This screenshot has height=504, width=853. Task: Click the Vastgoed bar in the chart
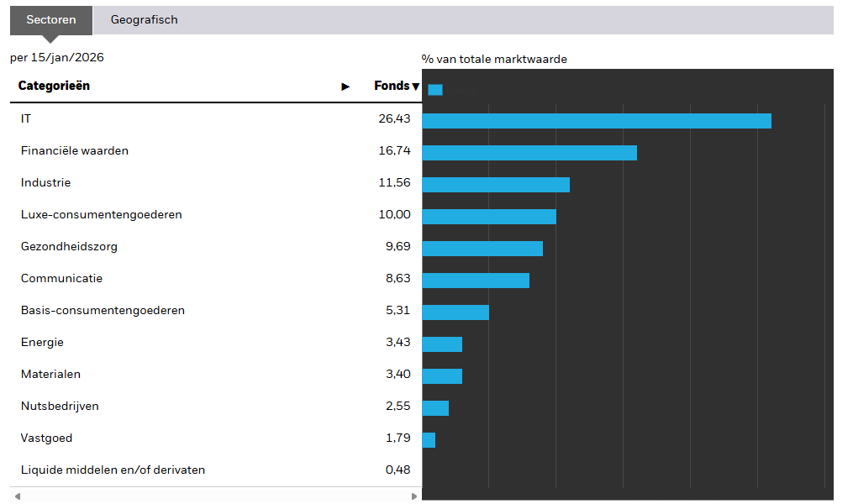tap(429, 440)
